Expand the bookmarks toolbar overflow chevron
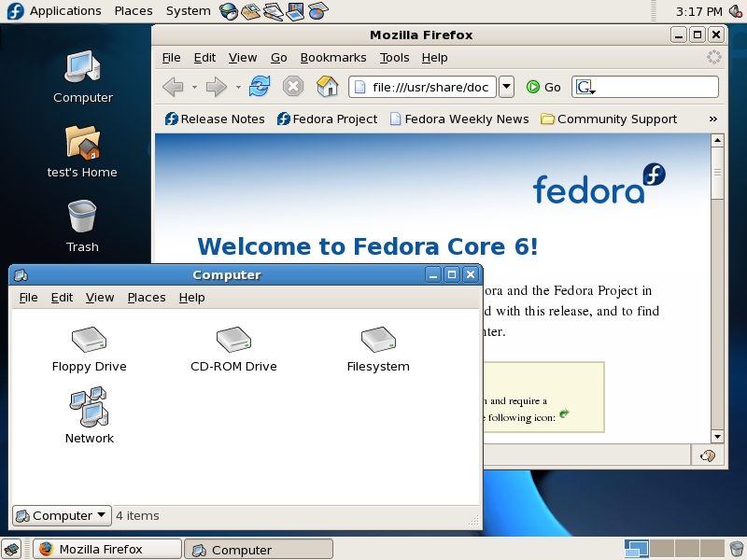The height and width of the screenshot is (560, 747). 713,119
